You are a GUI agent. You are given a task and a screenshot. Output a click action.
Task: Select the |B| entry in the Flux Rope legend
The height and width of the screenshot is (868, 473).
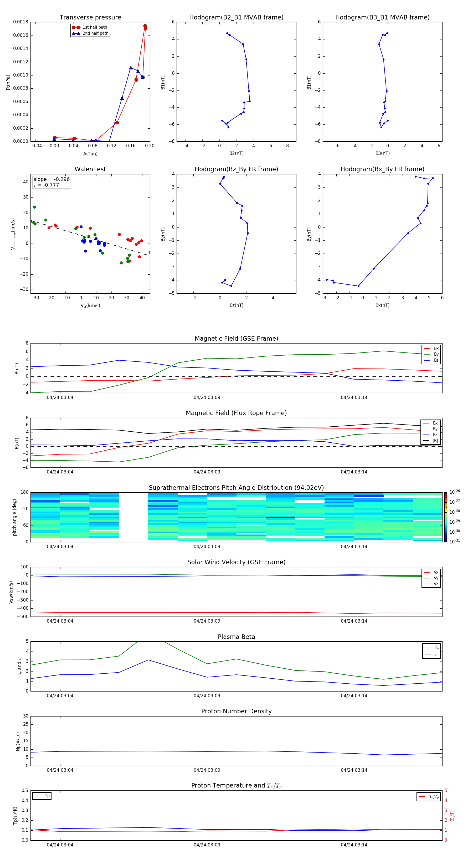point(431,441)
